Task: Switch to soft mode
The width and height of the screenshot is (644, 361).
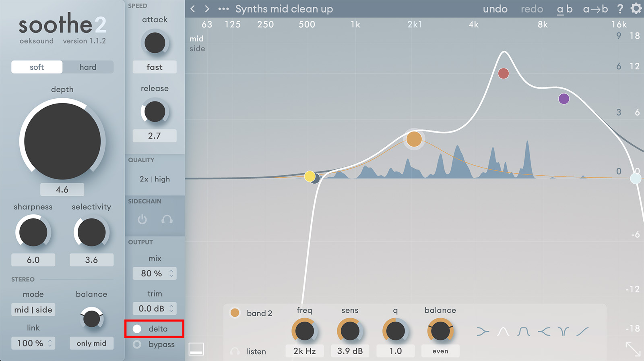Action: pyautogui.click(x=37, y=67)
